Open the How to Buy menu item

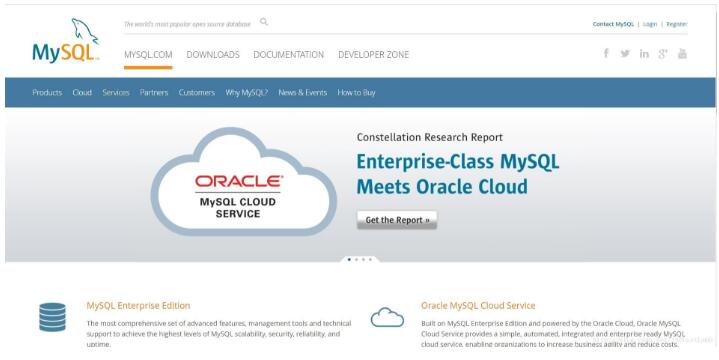click(356, 93)
